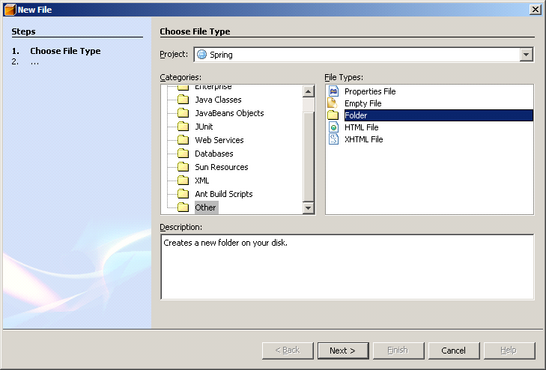Select the Sun Resources category
This screenshot has width=546, height=370.
(x=221, y=167)
